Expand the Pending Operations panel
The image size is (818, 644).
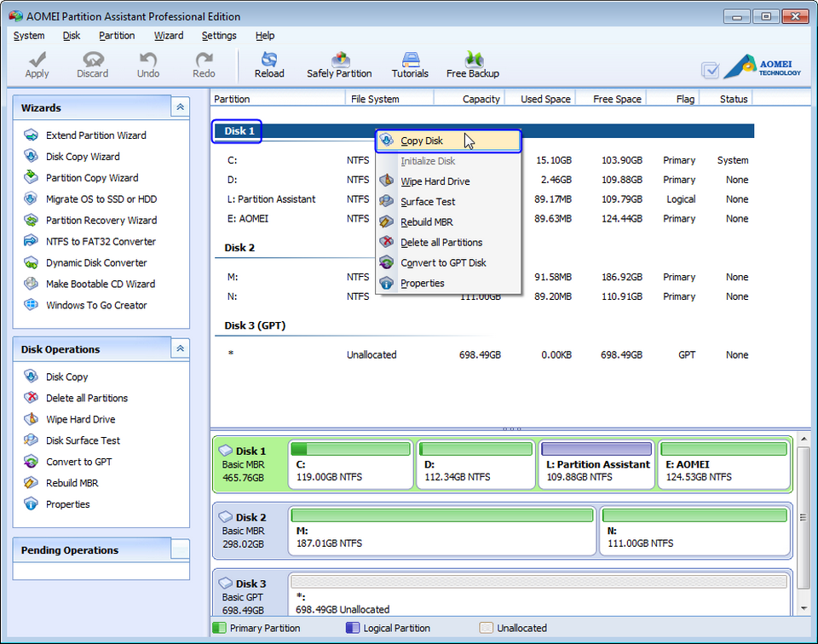(180, 549)
